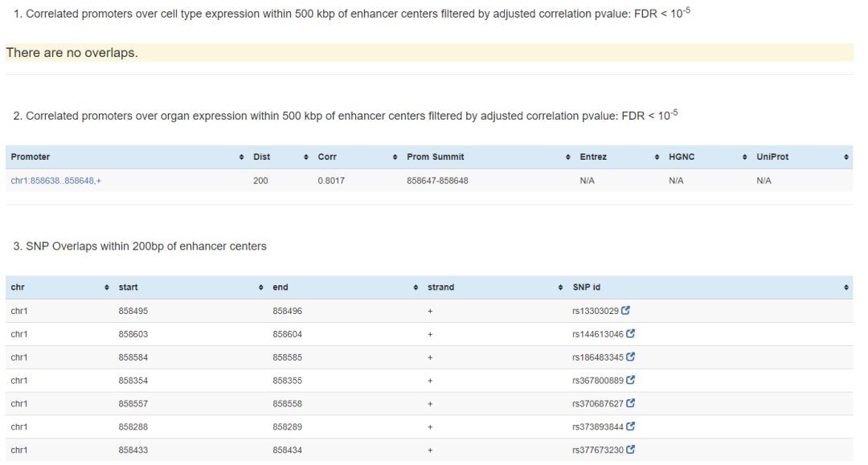
Task: Open promoter link chr1:858638..858648,+
Action: tap(56, 181)
